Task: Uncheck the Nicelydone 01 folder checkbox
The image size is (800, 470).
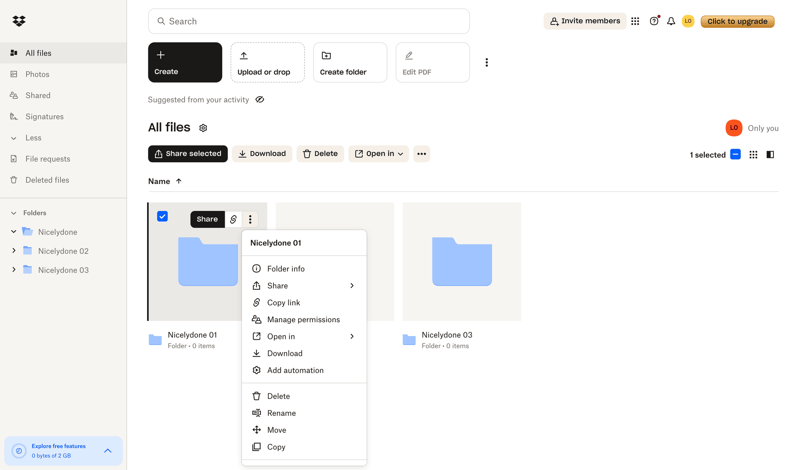Action: click(162, 216)
